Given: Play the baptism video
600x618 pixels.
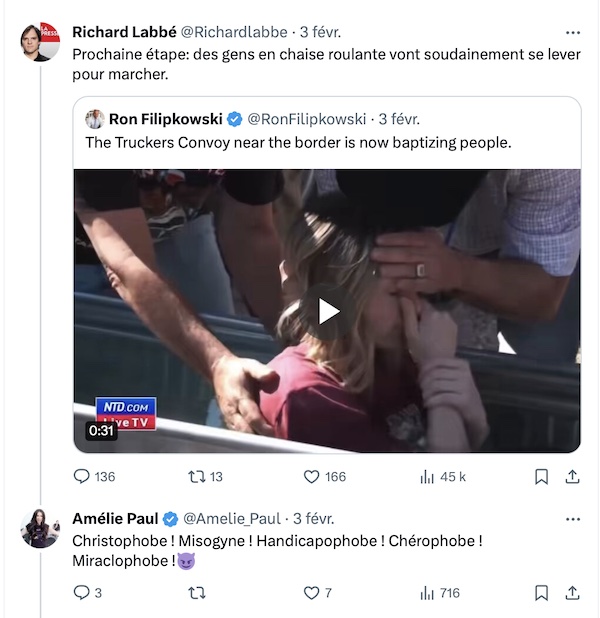Looking at the screenshot, I should click(327, 311).
